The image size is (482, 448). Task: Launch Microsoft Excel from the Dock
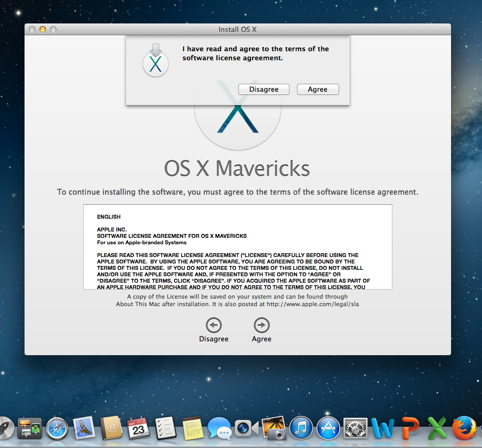[x=437, y=428]
